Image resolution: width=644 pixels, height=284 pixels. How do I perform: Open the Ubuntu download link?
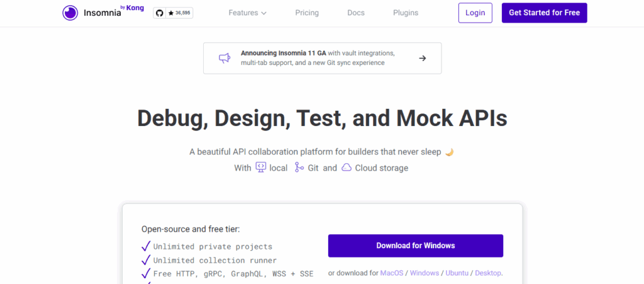click(x=457, y=273)
